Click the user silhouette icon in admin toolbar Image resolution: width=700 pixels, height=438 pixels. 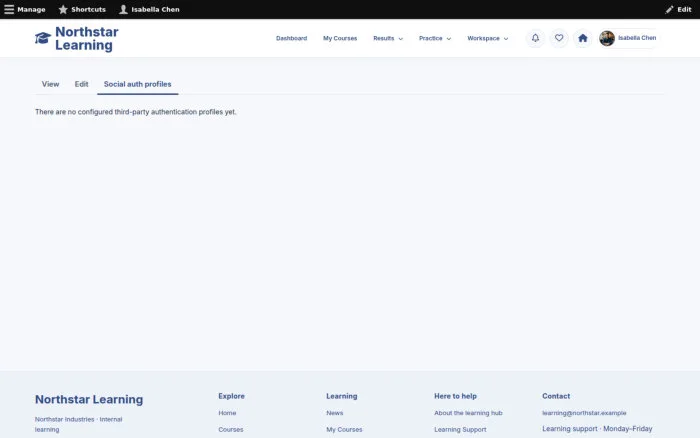tap(123, 9)
